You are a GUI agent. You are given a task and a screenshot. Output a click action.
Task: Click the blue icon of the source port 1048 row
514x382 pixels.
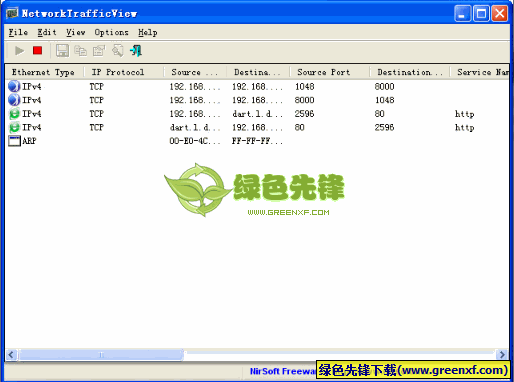click(14, 86)
